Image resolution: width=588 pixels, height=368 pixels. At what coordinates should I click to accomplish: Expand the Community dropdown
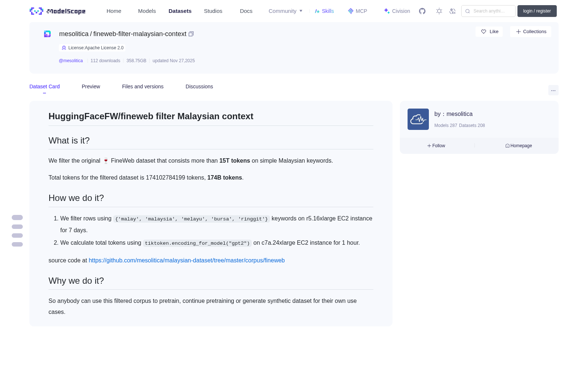(286, 11)
